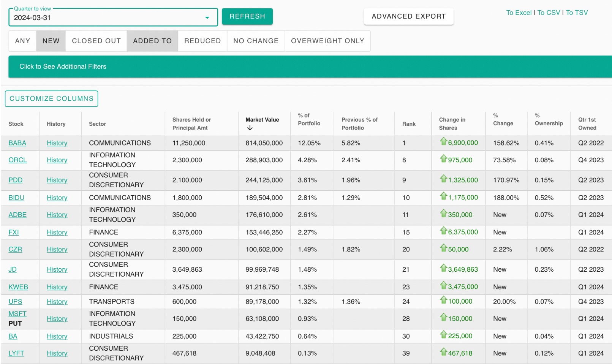Click the sort arrow under Market Value

click(x=250, y=128)
